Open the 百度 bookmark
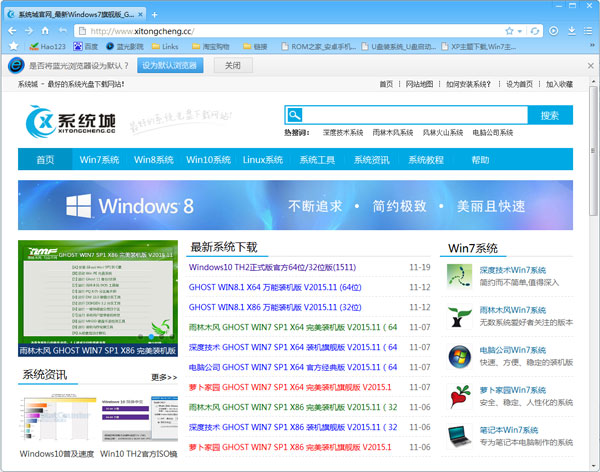Viewport: 600px width, 472px height. (86, 47)
